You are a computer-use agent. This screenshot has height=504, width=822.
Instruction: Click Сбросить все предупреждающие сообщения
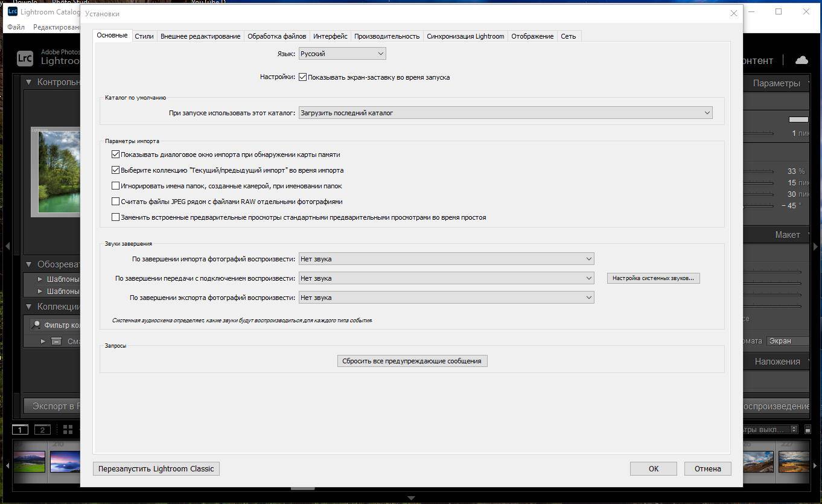(412, 361)
